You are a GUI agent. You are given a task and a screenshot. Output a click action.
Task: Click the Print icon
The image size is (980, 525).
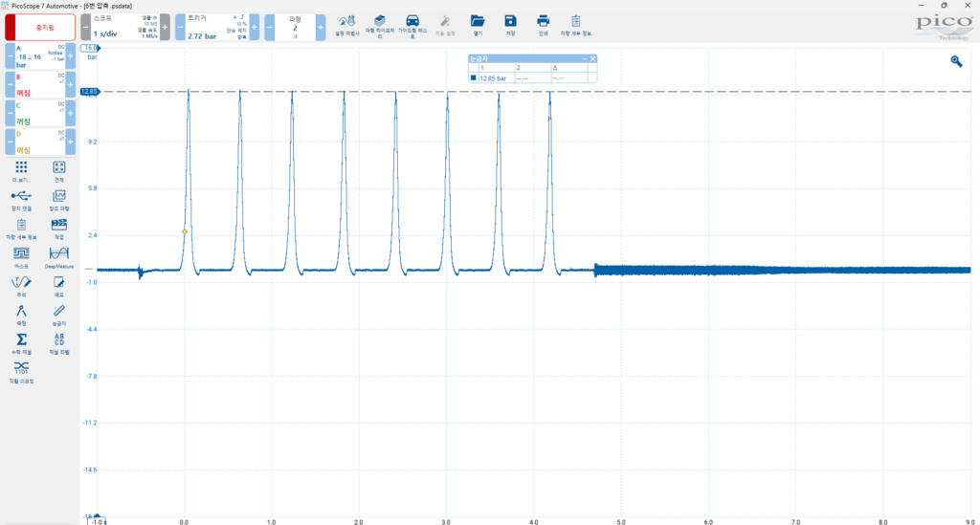[543, 22]
